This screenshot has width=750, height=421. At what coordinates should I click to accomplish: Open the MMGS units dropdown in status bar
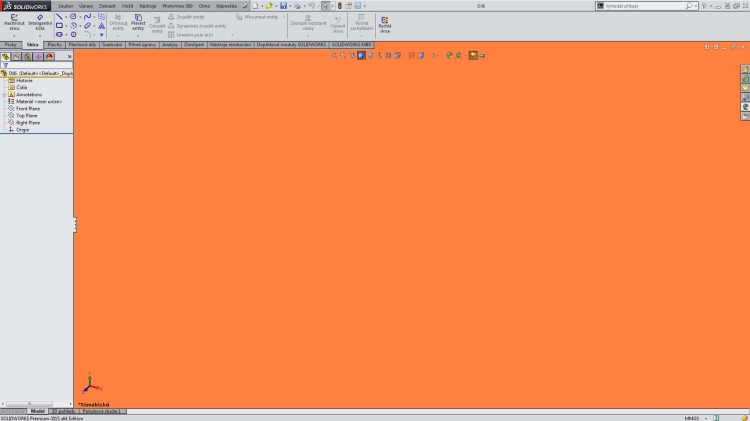pyautogui.click(x=706, y=418)
